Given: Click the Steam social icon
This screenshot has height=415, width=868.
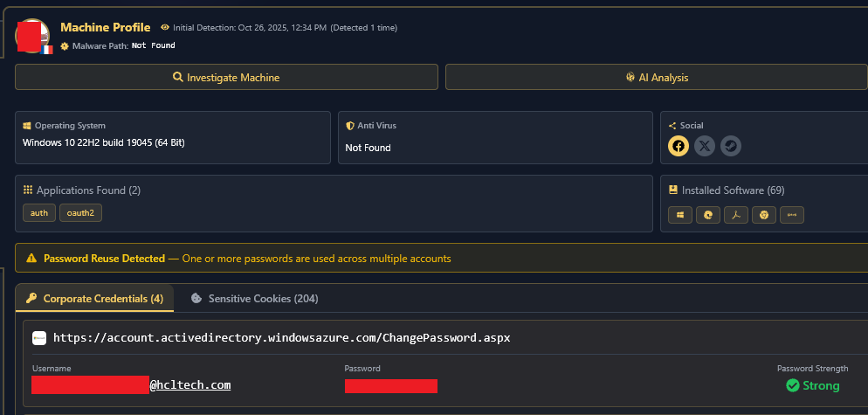Looking at the screenshot, I should click(x=731, y=146).
